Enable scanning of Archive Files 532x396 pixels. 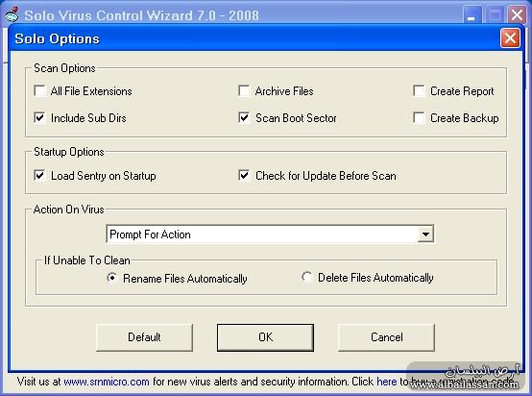[244, 90]
